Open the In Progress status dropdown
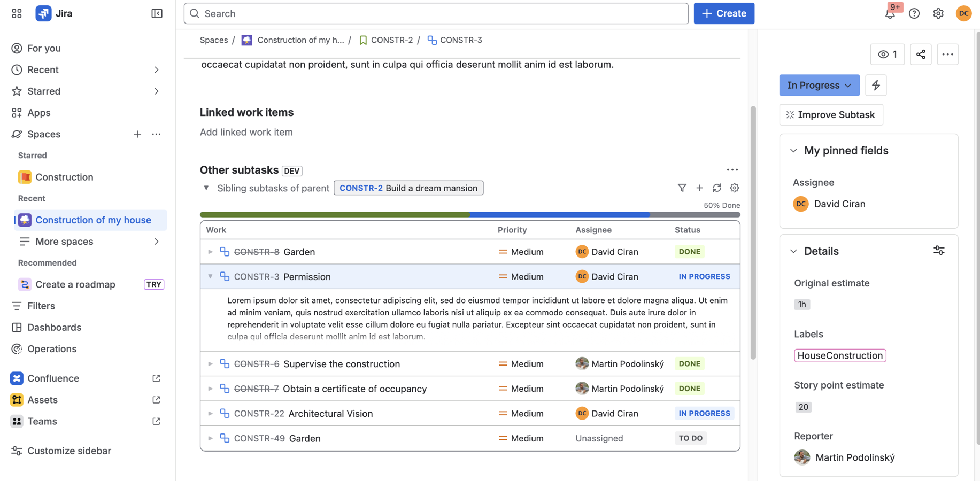Image resolution: width=980 pixels, height=481 pixels. [819, 85]
